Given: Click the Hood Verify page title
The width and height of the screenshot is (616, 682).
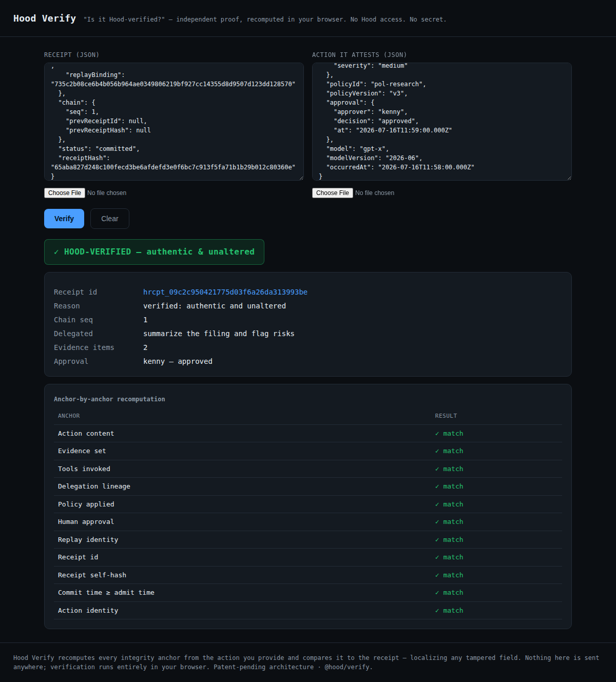Looking at the screenshot, I should coord(45,18).
